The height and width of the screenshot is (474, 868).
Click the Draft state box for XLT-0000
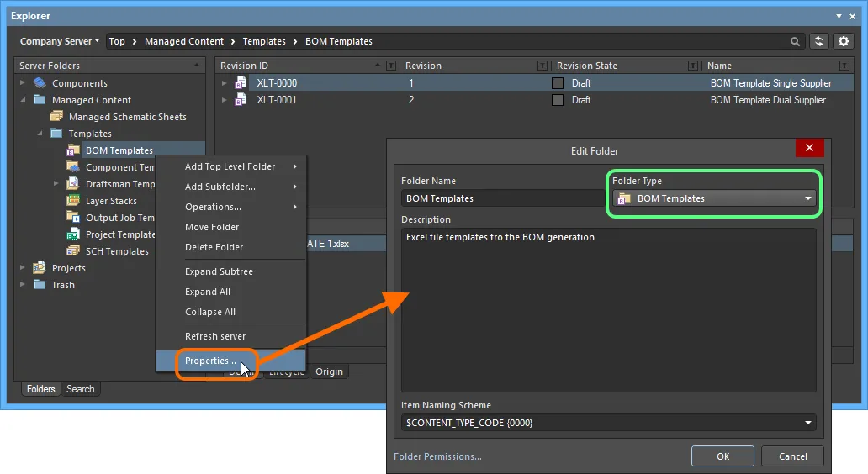tap(558, 83)
